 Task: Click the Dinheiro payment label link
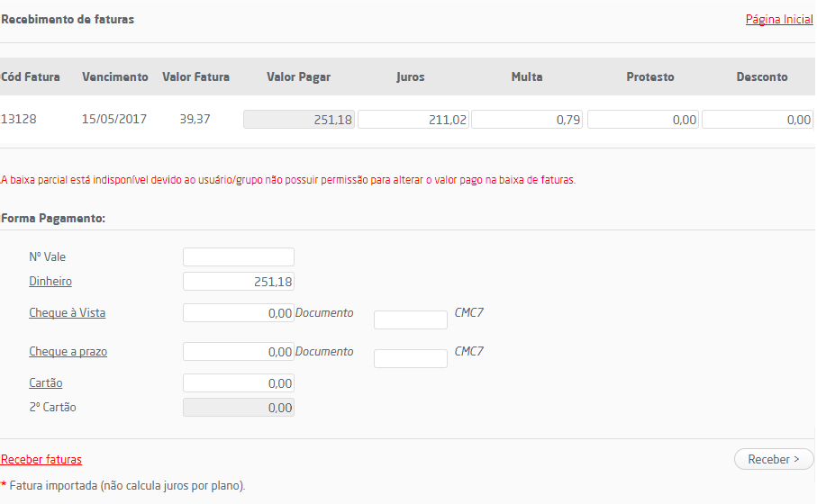coord(50,282)
